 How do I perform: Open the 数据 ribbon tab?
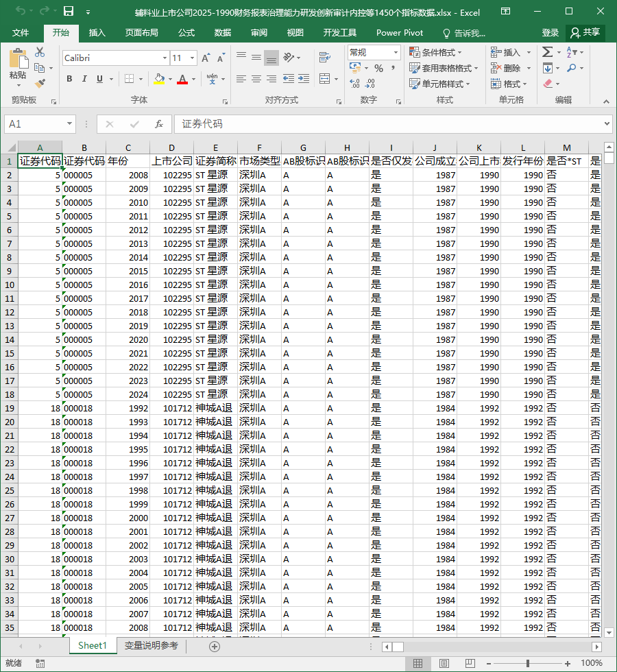pyautogui.click(x=223, y=33)
